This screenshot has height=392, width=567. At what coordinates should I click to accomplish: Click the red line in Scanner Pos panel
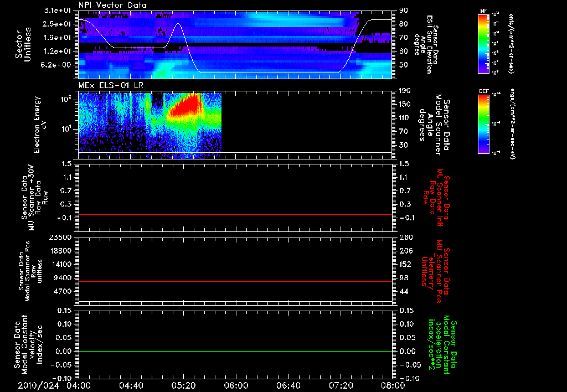(x=235, y=281)
